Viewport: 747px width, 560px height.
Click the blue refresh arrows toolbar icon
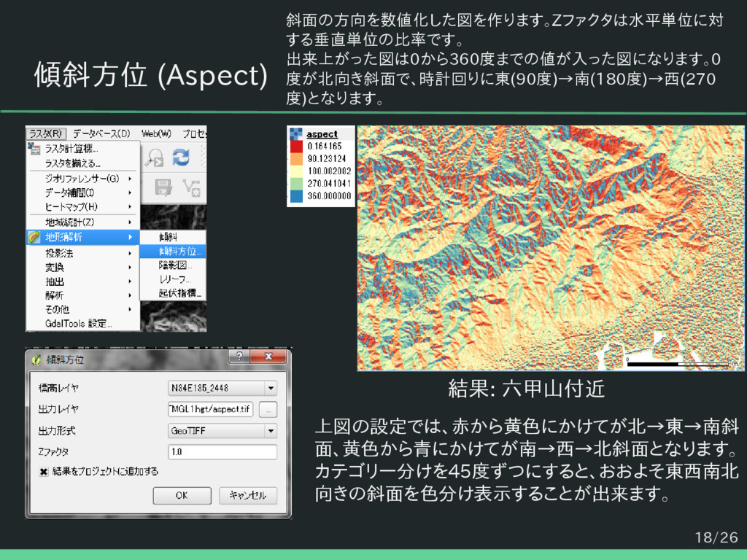coord(181,157)
